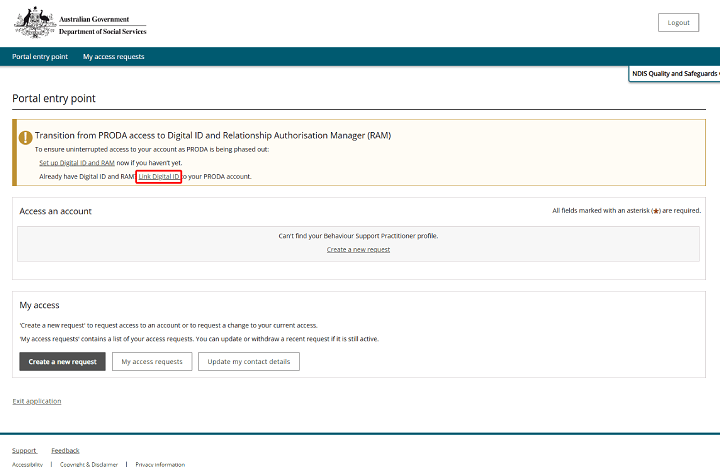Click the Australian Government crest logo
Viewport: 720px width, 467px height.
[34, 22]
